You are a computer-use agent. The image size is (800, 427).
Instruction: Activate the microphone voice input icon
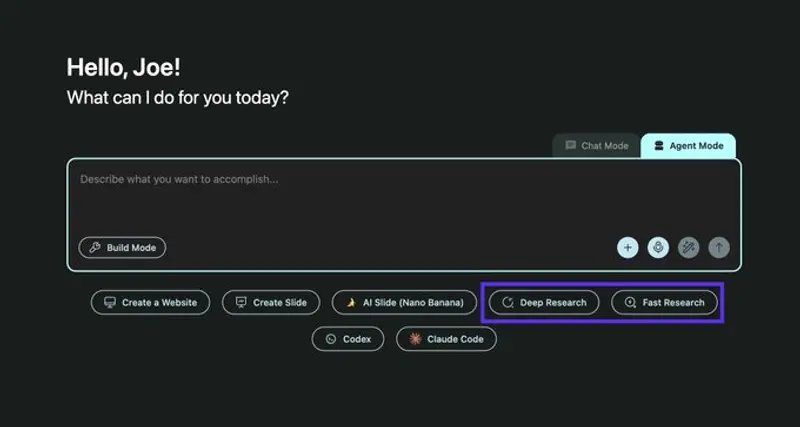pos(658,247)
